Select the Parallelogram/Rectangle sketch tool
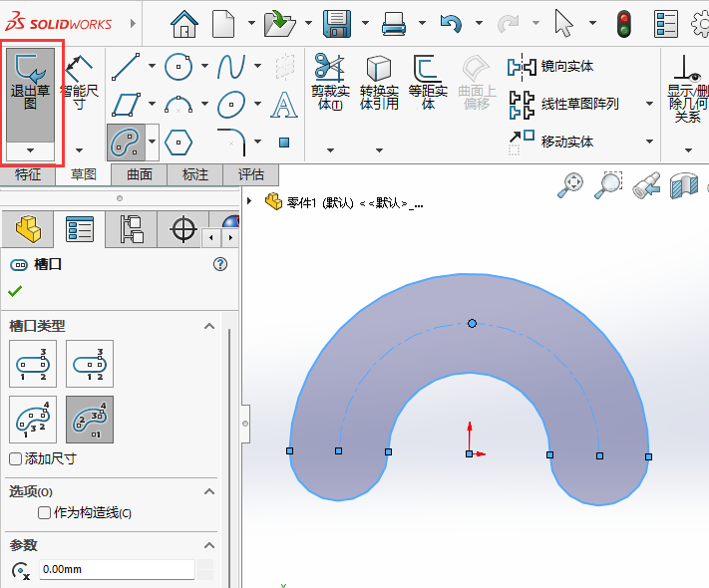This screenshot has height=588, width=709. coord(126,105)
